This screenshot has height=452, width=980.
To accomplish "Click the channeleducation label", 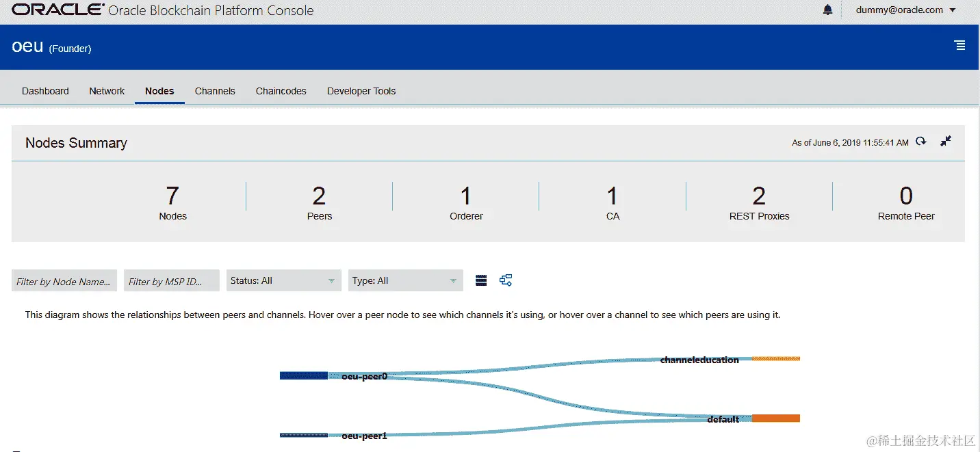I will 699,360.
